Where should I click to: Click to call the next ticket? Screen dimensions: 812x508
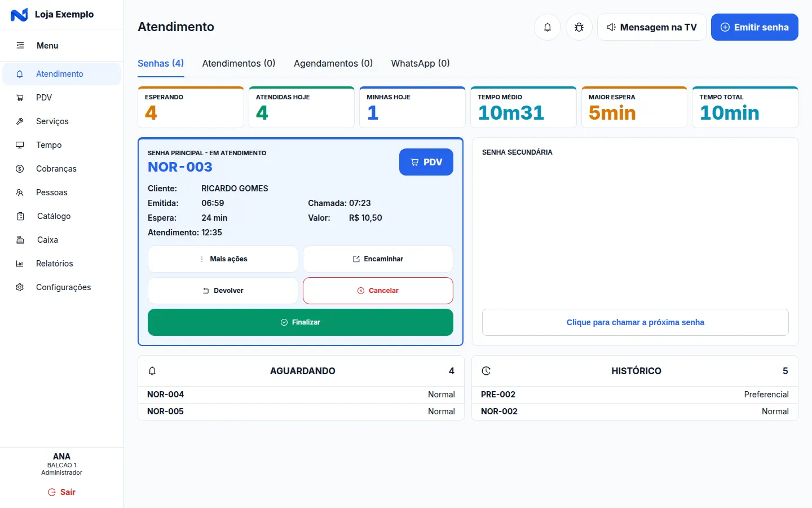636,322
